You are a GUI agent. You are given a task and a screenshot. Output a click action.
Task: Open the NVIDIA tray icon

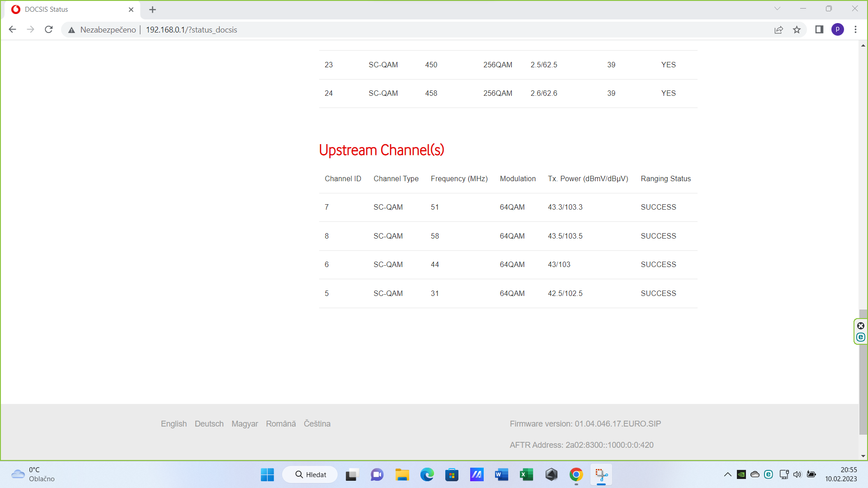pos(741,474)
